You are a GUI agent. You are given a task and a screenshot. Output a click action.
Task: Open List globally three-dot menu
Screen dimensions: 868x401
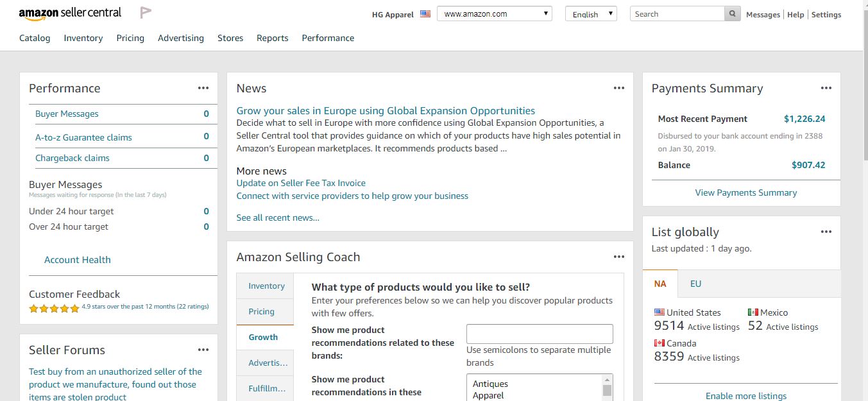[826, 232]
